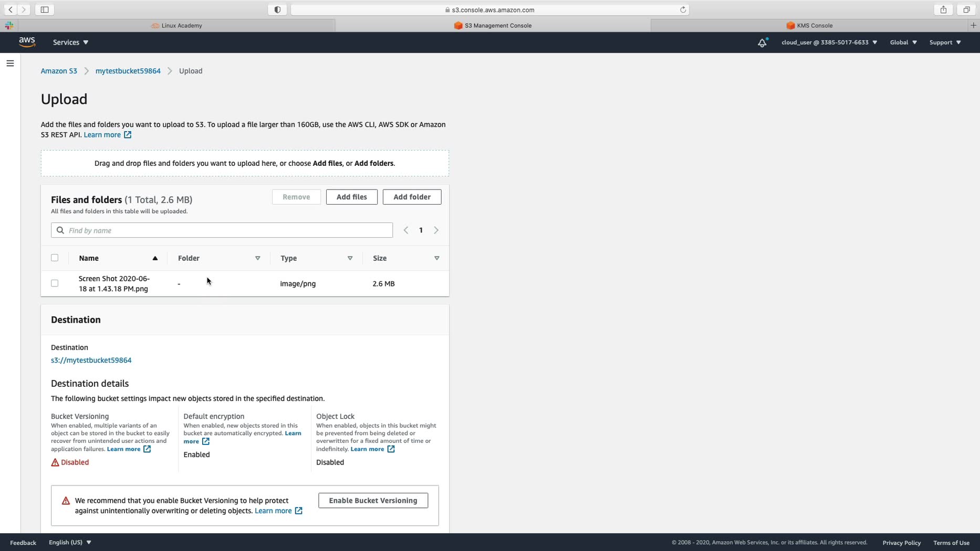
Task: Click the Remove button
Action: (296, 197)
